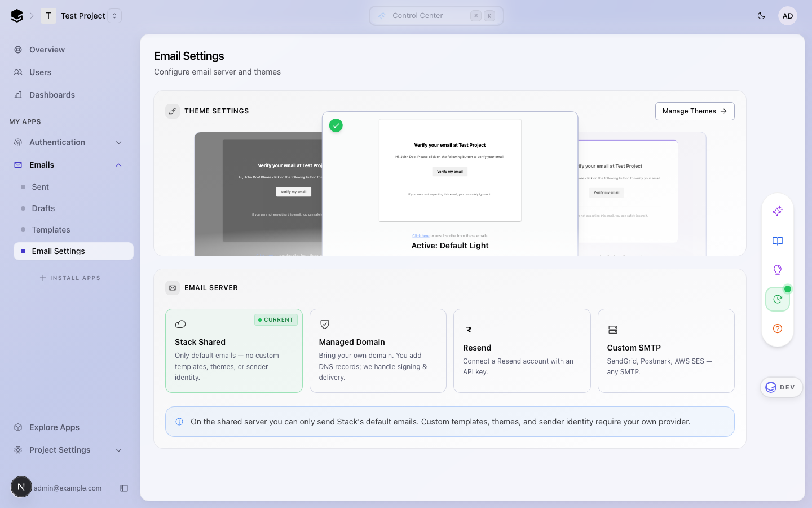Open the Test Project switcher dropdown
Viewport: 812px width, 508px height.
pos(114,16)
